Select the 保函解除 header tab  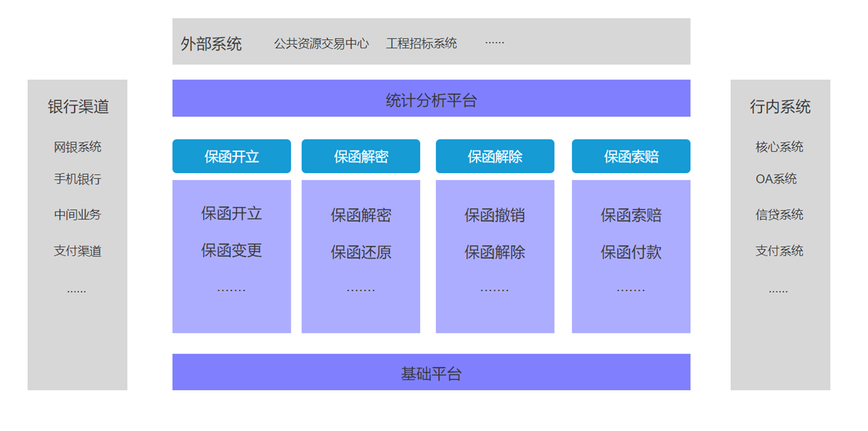(495, 156)
